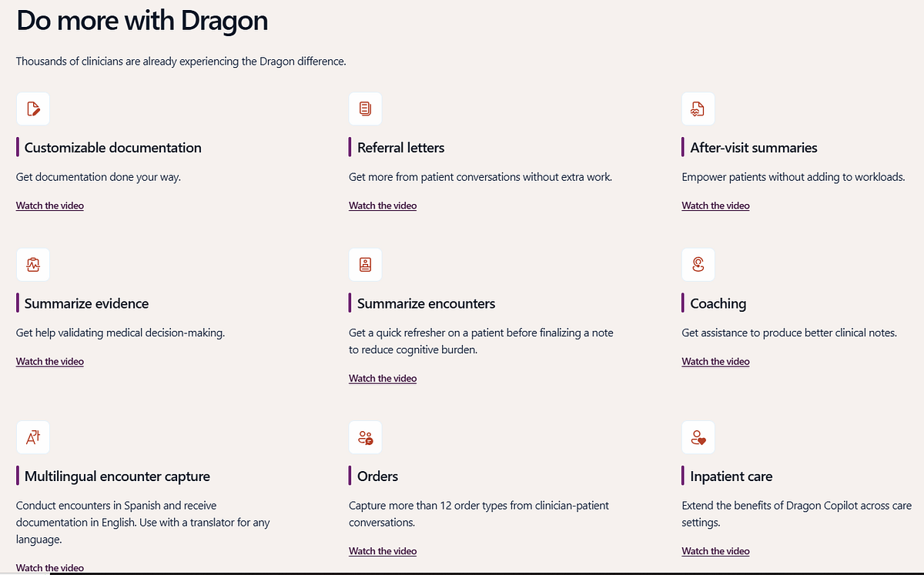Watch the video for Summarize encounters
The height and width of the screenshot is (575, 924).
(x=383, y=378)
